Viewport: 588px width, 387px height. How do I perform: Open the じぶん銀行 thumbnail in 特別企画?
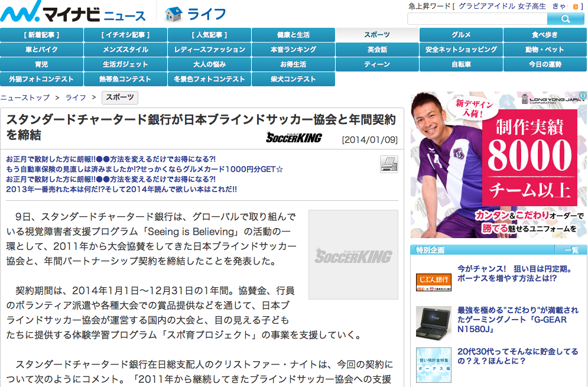[434, 282]
